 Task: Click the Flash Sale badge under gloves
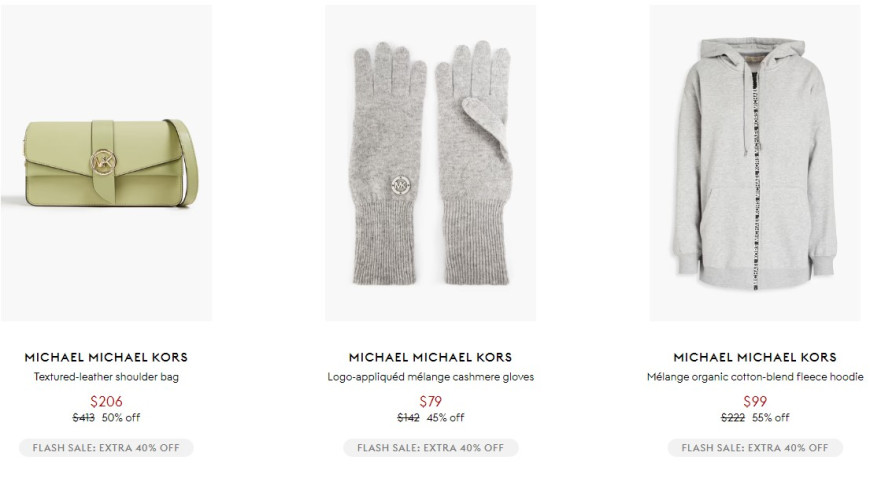click(x=431, y=448)
